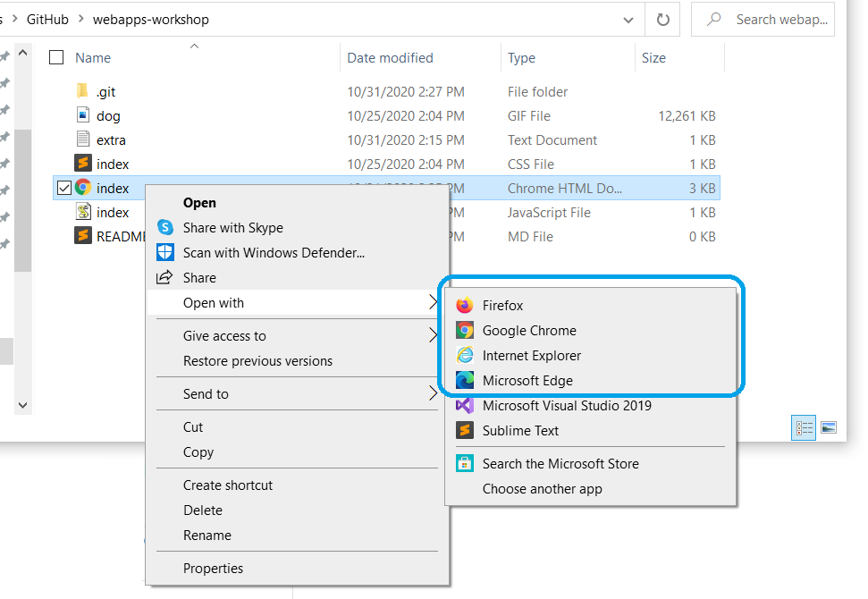Image resolution: width=868 pixels, height=599 pixels.
Task: Uncheck the checkbox beside the selected index file
Action: (x=63, y=189)
